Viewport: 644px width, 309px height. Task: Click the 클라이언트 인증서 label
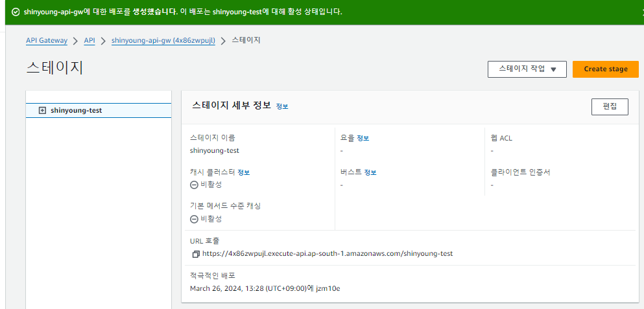tap(520, 172)
